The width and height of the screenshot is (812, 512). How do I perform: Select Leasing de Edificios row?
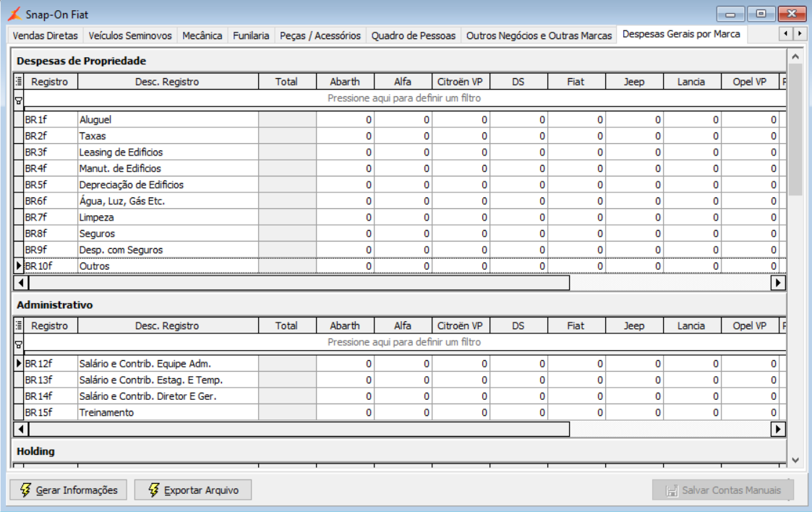168,152
